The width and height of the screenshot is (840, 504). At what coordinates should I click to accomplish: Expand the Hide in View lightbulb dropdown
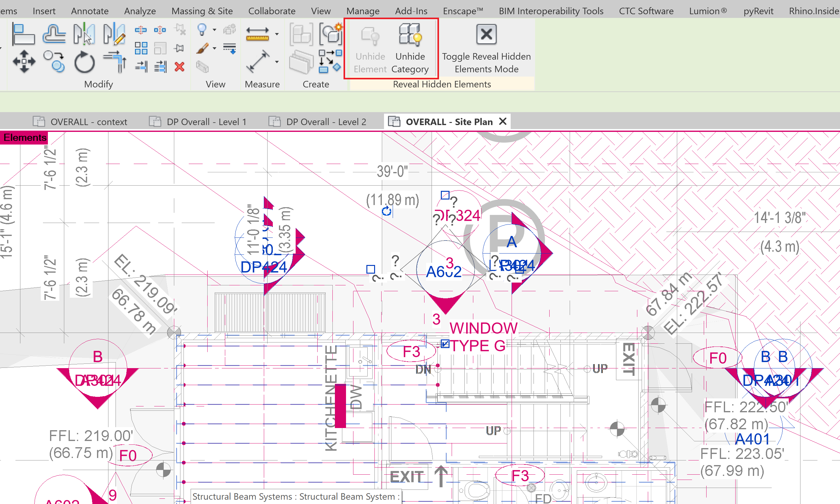tap(214, 30)
